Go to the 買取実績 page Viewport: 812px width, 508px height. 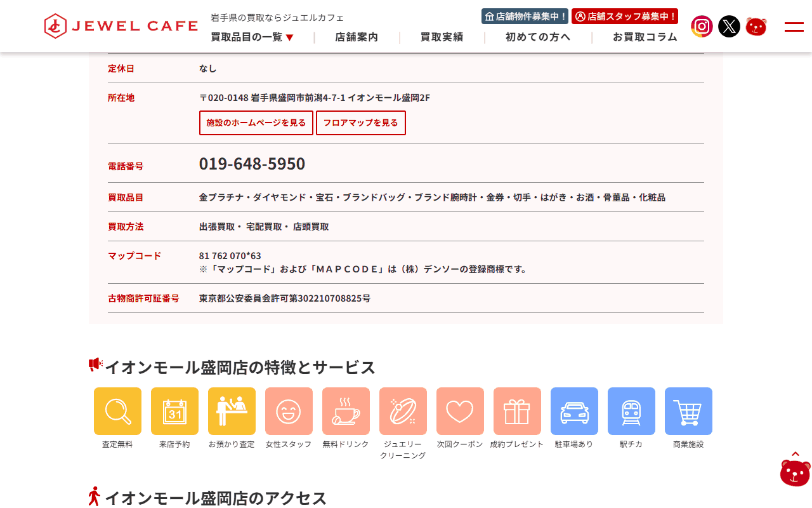pos(442,37)
